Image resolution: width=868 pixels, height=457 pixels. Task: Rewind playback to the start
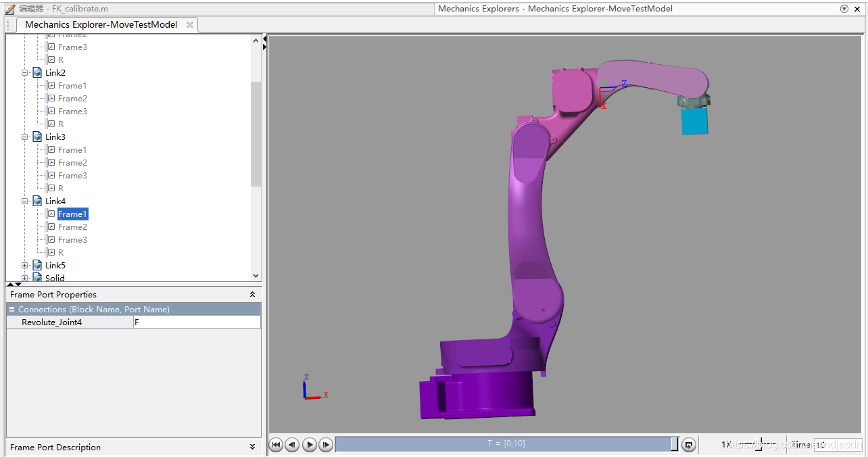point(276,445)
